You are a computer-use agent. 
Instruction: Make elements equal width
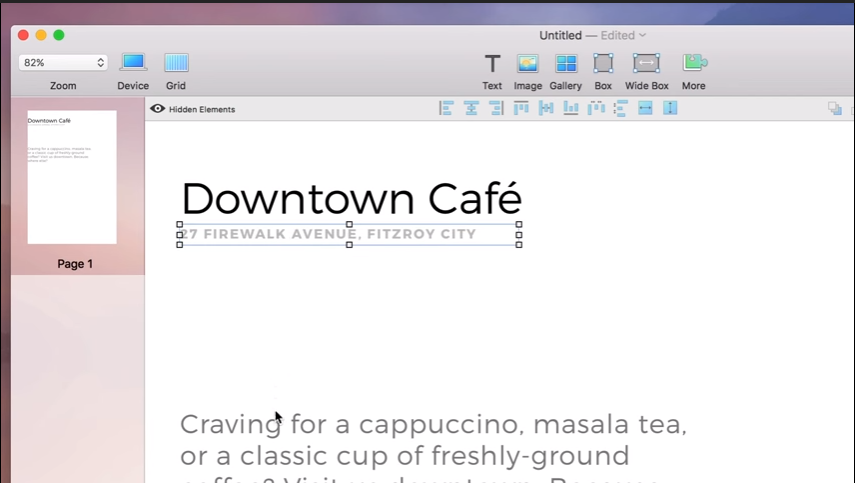[x=645, y=108]
